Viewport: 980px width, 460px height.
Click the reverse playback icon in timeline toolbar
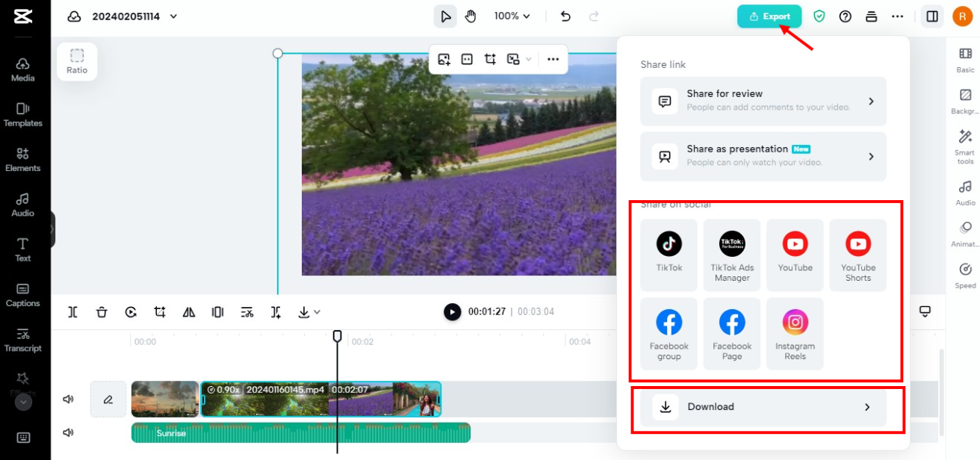point(131,312)
